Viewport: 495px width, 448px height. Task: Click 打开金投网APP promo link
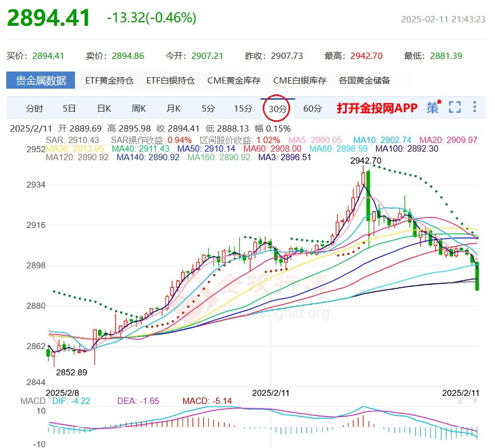(x=377, y=108)
